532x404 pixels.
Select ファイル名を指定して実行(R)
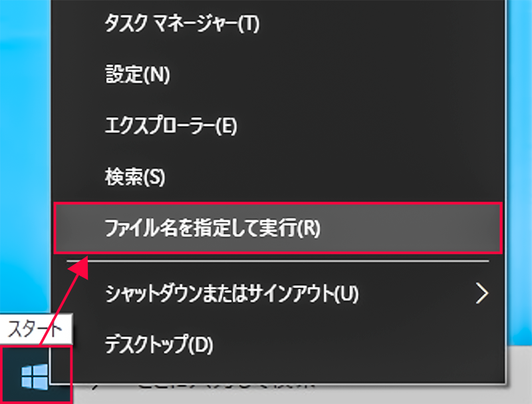[x=277, y=228]
